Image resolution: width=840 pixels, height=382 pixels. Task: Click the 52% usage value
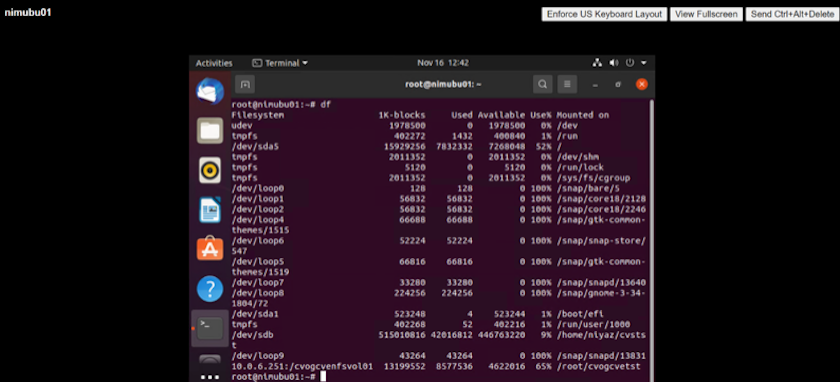(x=543, y=146)
